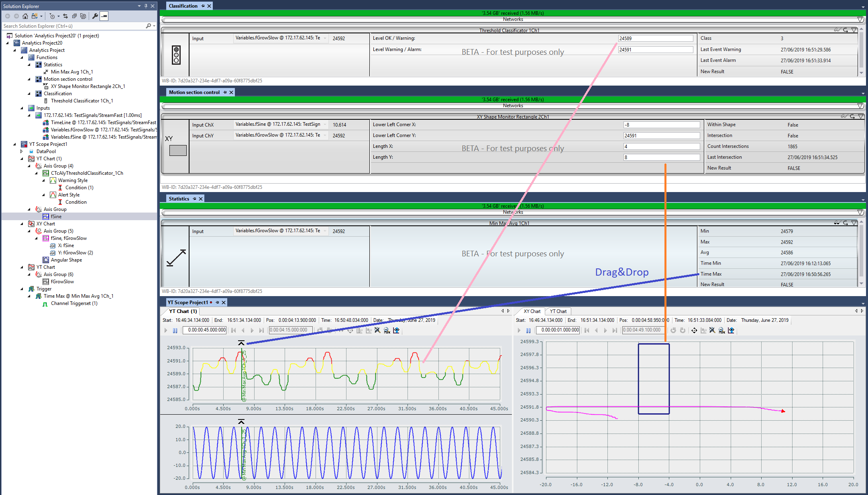Pause the YT Chart (1) display
The width and height of the screenshot is (868, 495).
pyautogui.click(x=175, y=330)
